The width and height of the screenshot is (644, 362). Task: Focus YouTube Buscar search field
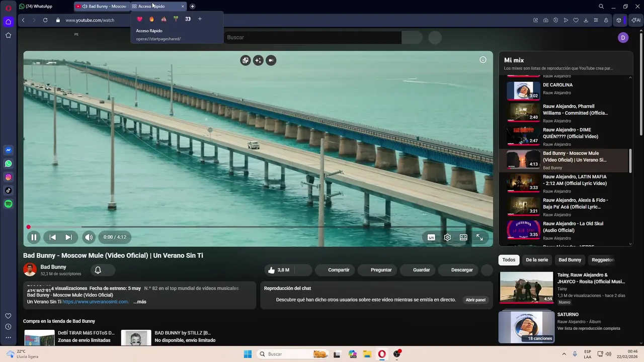pyautogui.click(x=312, y=37)
